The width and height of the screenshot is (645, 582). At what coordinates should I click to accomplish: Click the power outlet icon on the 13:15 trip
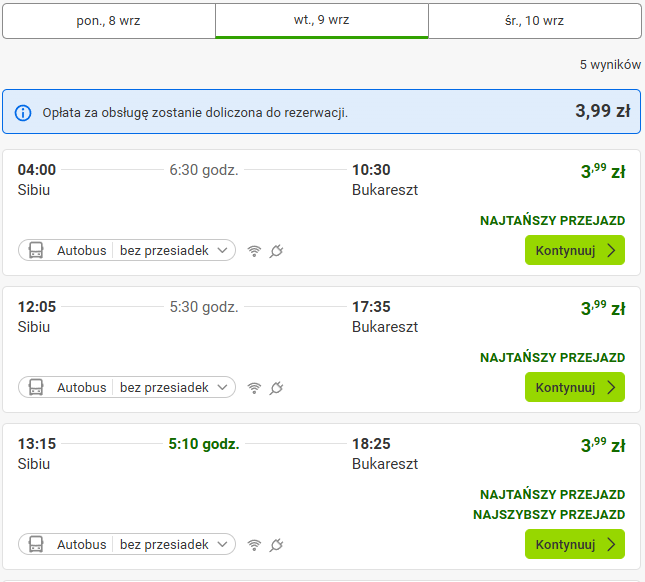coord(276,545)
